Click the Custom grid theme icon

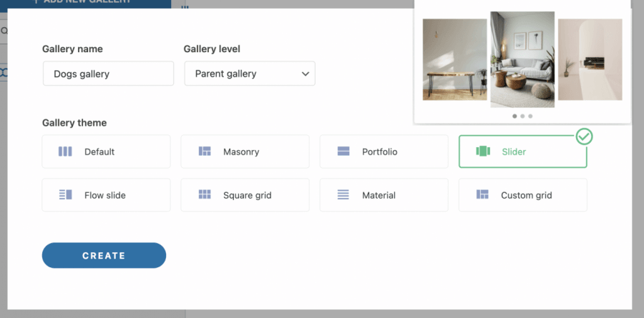[483, 195]
